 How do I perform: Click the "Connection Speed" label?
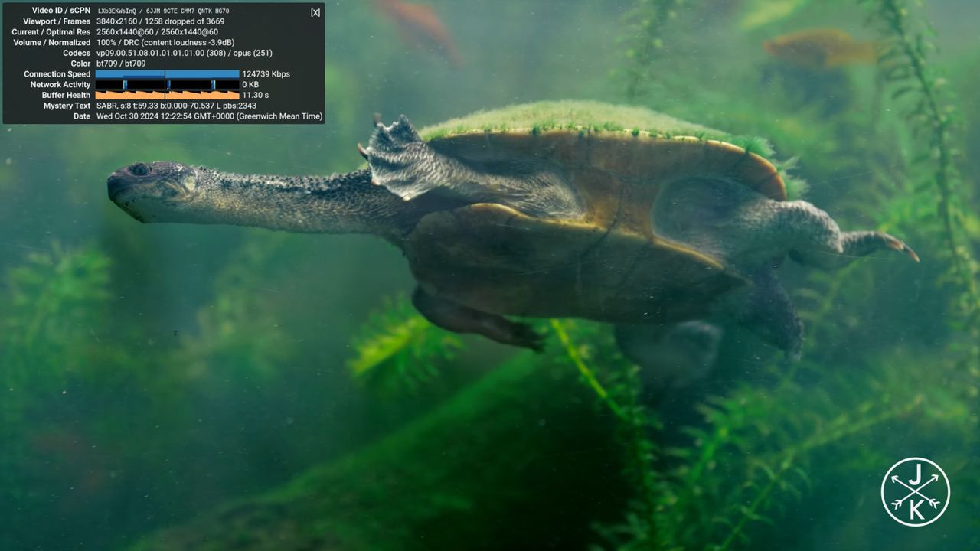(x=57, y=74)
